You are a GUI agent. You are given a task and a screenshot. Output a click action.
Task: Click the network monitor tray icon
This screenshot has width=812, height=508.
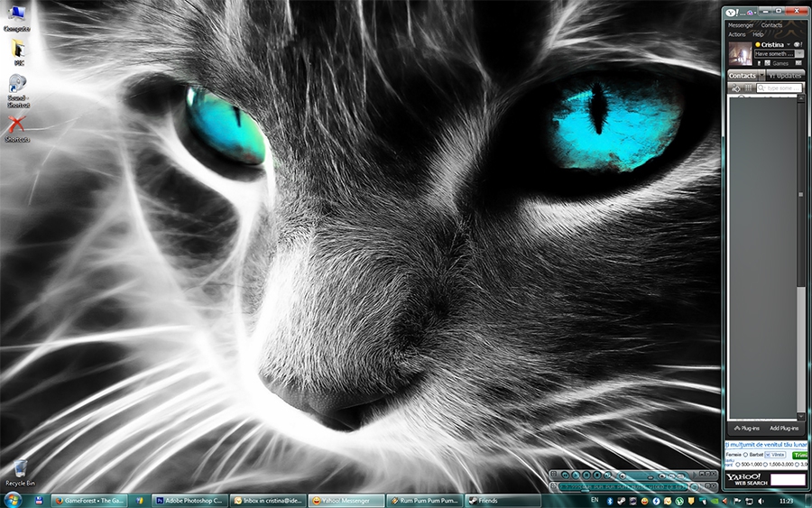(x=749, y=502)
